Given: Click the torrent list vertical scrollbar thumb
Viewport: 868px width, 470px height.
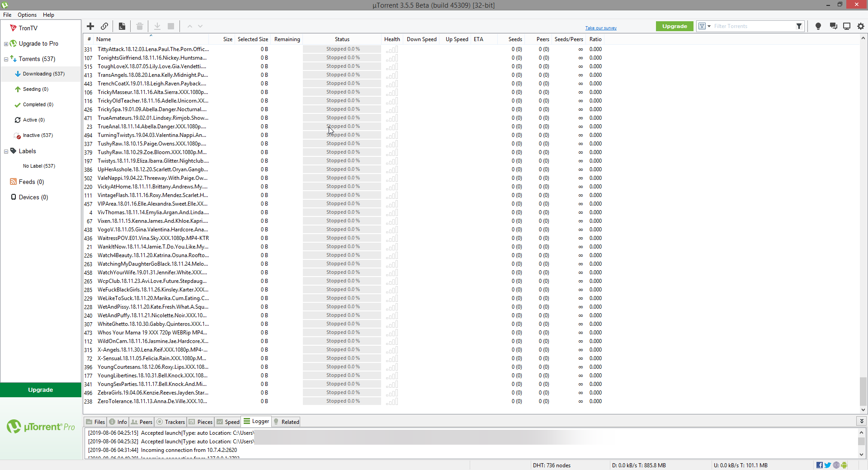Looking at the screenshot, I should pos(863,392).
